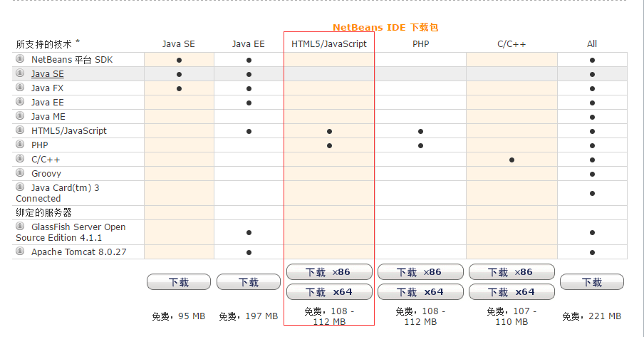This screenshot has height=337, width=644.
Task: Download HTML5/JavaScript x86 bundle
Action: (329, 272)
